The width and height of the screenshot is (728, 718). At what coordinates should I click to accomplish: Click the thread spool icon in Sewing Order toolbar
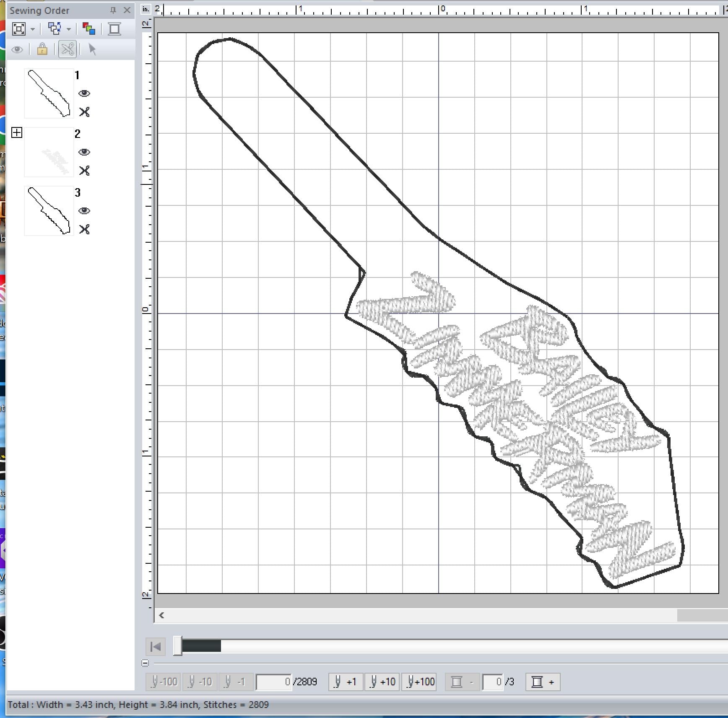114,29
